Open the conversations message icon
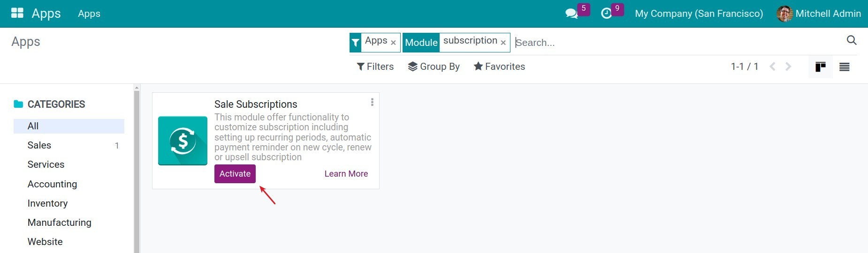This screenshot has width=868, height=253. coord(571,14)
